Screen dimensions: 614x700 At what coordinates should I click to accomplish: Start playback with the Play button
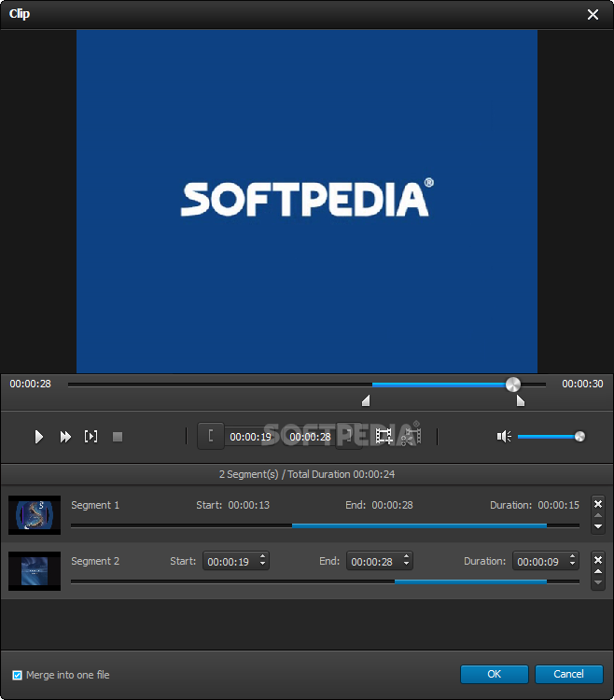tap(39, 437)
